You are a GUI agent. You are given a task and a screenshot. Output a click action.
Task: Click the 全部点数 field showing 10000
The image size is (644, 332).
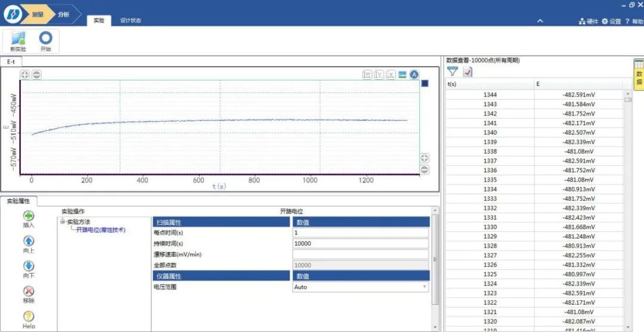tap(361, 265)
